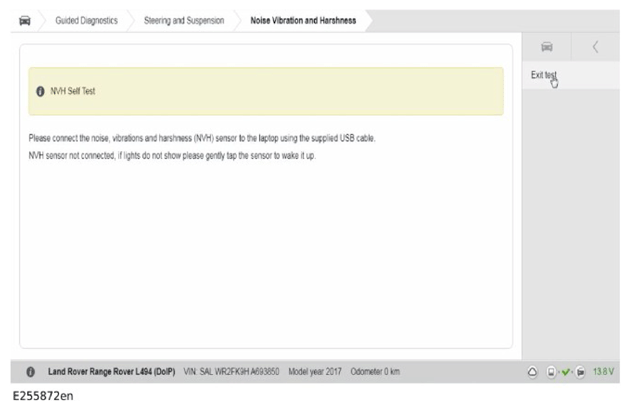
Task: Click the VIN number in status bar
Action: pos(231,372)
